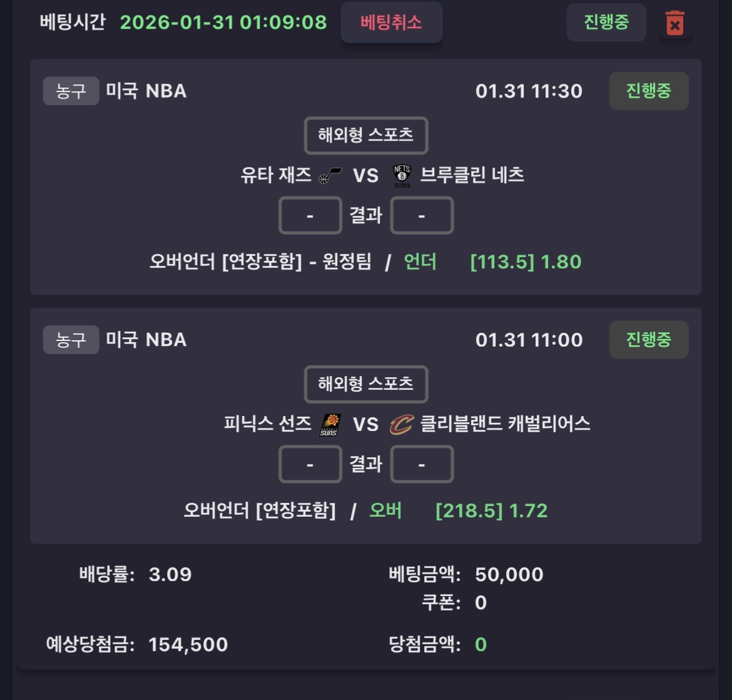
Task: Click the 오버 [218.5] 1.72 odds text
Action: click(459, 510)
